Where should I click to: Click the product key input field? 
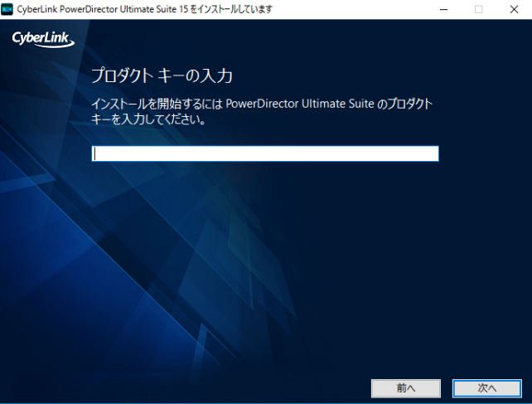pyautogui.click(x=265, y=153)
